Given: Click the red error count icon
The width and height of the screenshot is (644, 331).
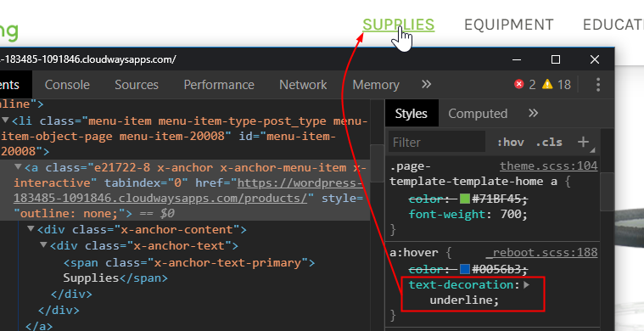Looking at the screenshot, I should [x=519, y=84].
